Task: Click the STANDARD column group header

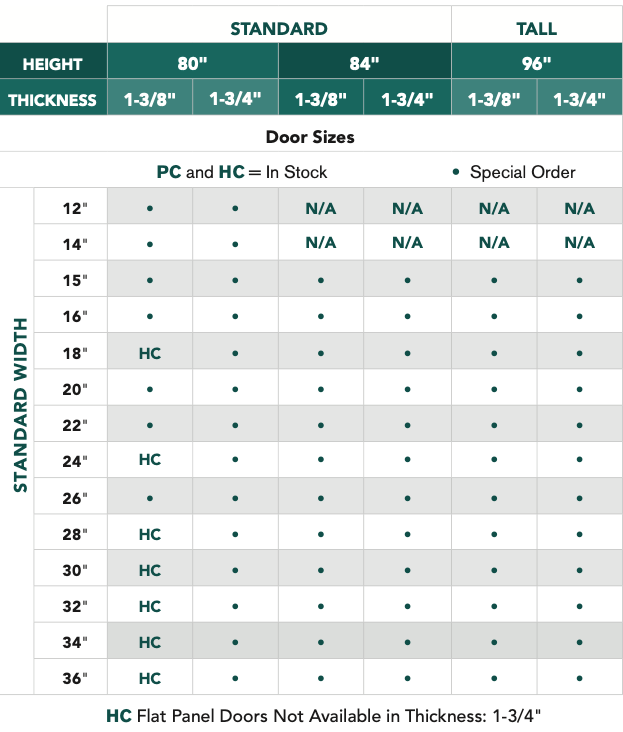Action: click(x=278, y=28)
